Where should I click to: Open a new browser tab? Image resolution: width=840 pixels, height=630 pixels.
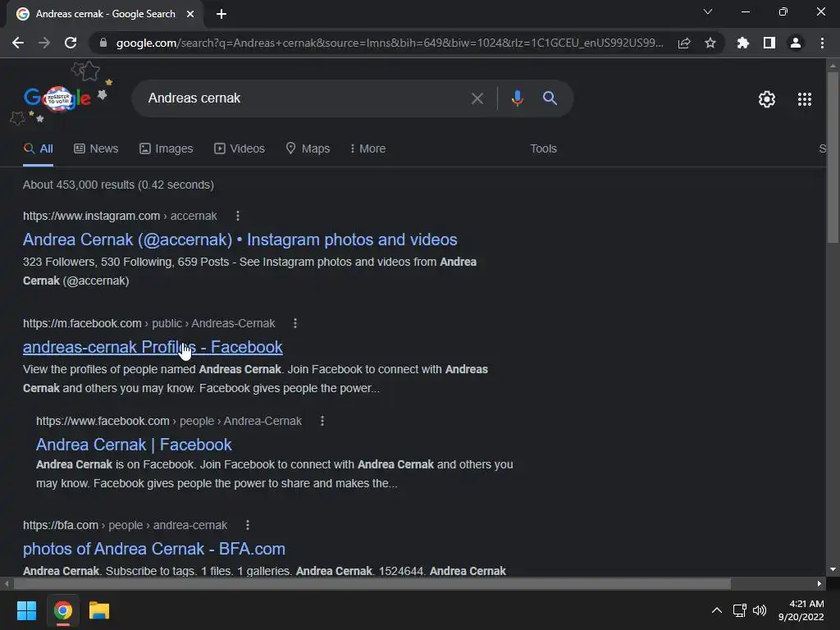(221, 14)
